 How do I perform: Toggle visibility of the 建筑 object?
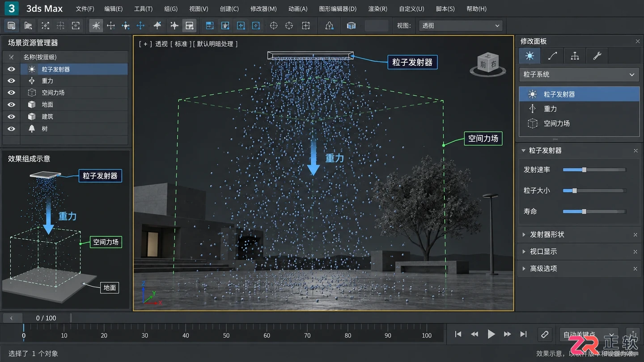coord(12,117)
